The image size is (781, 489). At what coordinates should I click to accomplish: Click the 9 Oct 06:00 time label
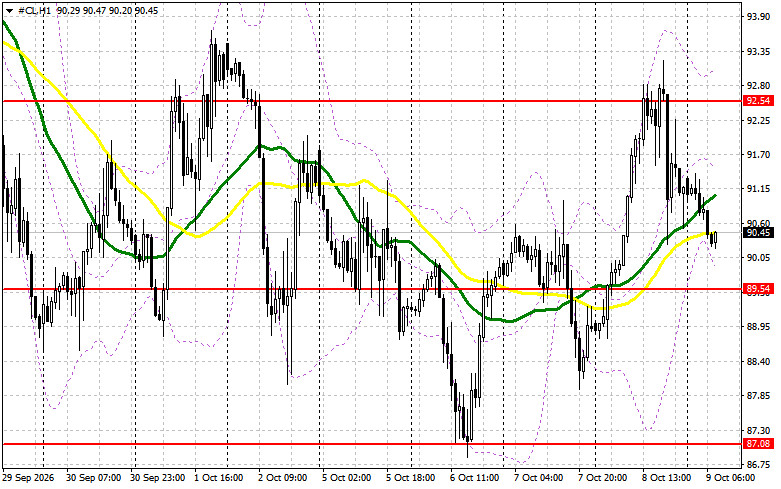[x=731, y=478]
